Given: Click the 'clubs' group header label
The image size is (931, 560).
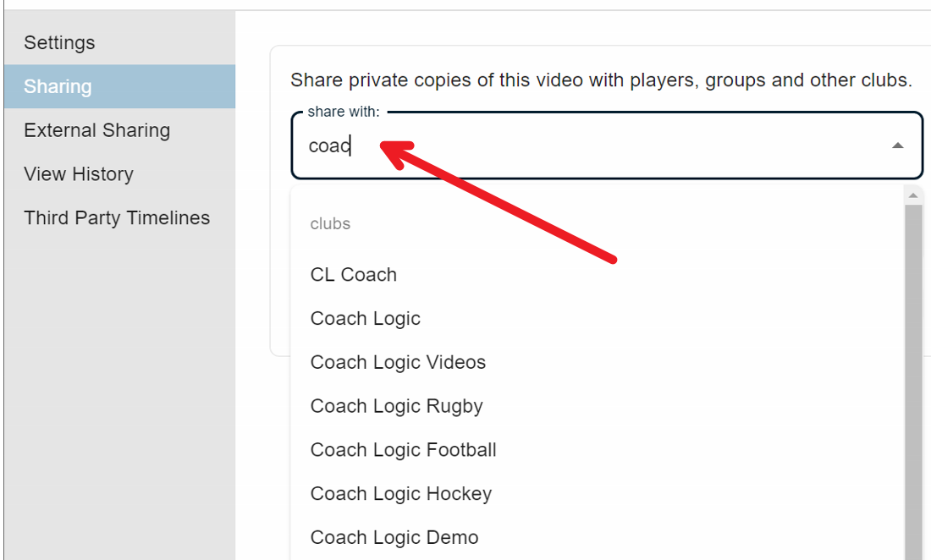Looking at the screenshot, I should [x=330, y=224].
